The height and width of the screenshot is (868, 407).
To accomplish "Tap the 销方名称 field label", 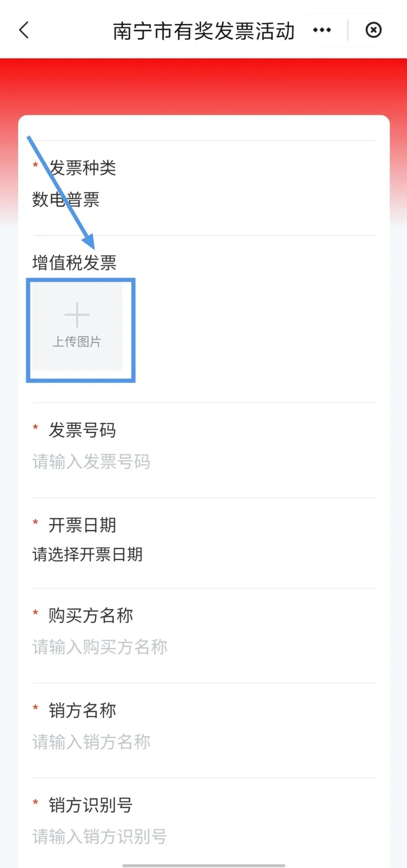I will (83, 710).
